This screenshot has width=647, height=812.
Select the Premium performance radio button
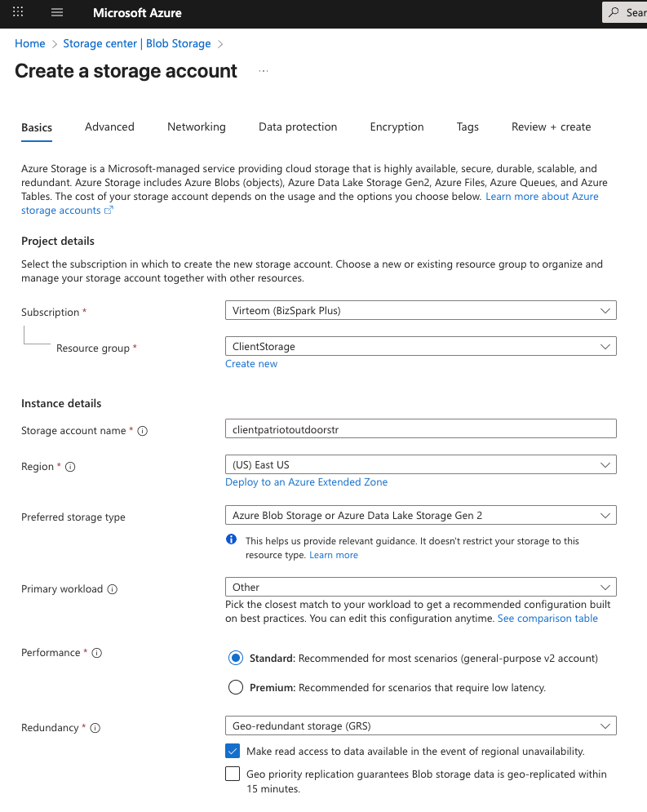tap(236, 687)
